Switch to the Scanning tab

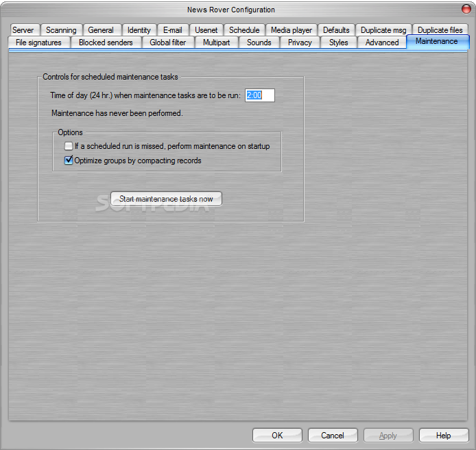coord(61,30)
